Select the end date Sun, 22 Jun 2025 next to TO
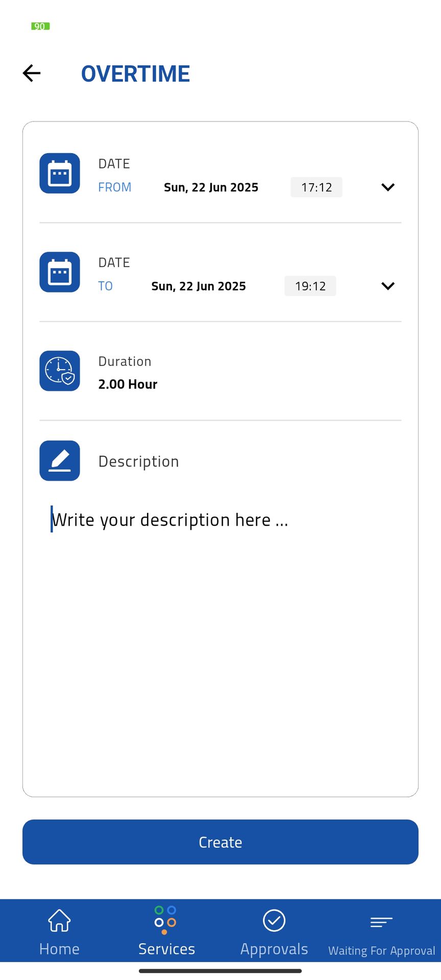The image size is (441, 980). tap(199, 286)
